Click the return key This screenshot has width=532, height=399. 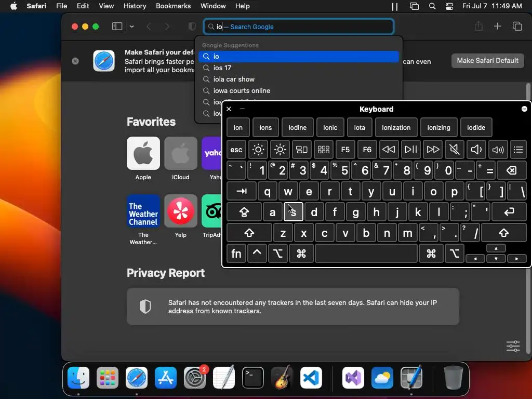coord(509,212)
